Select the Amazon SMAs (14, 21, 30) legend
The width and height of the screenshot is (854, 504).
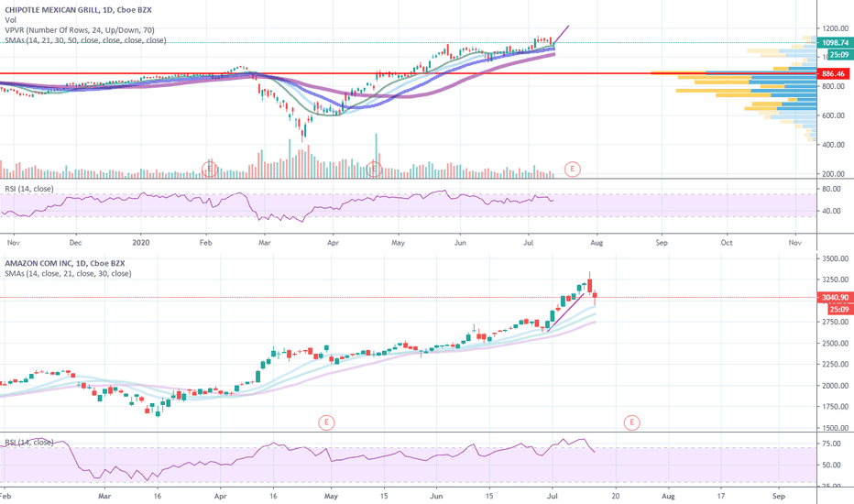click(x=68, y=273)
